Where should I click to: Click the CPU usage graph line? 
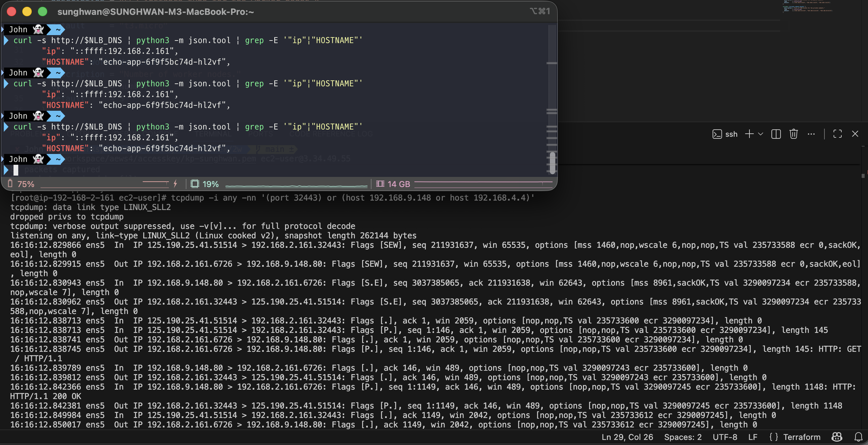(x=296, y=186)
